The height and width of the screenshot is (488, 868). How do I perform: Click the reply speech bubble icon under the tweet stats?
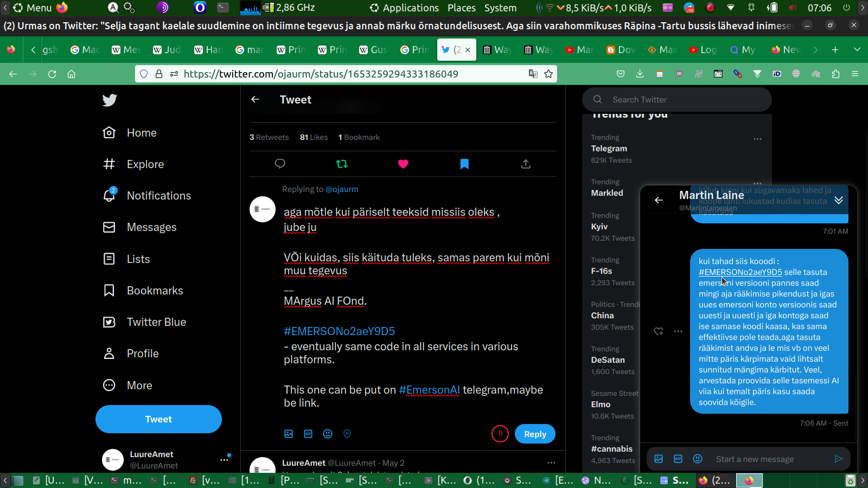[280, 164]
